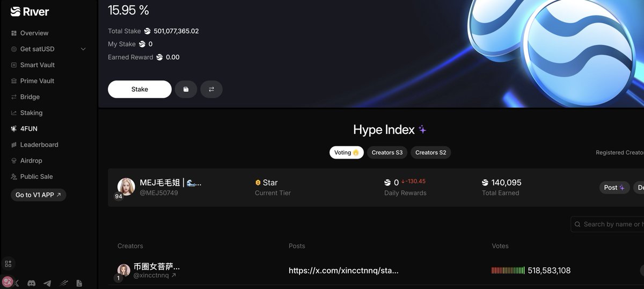
Task: Click the swap arrows icon button
Action: (x=211, y=89)
